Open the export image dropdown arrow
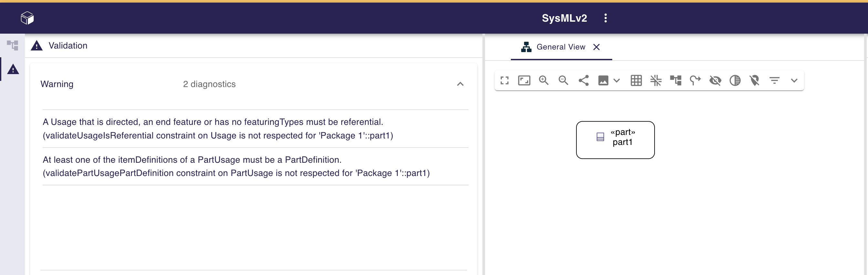The height and width of the screenshot is (275, 868). pos(616,80)
